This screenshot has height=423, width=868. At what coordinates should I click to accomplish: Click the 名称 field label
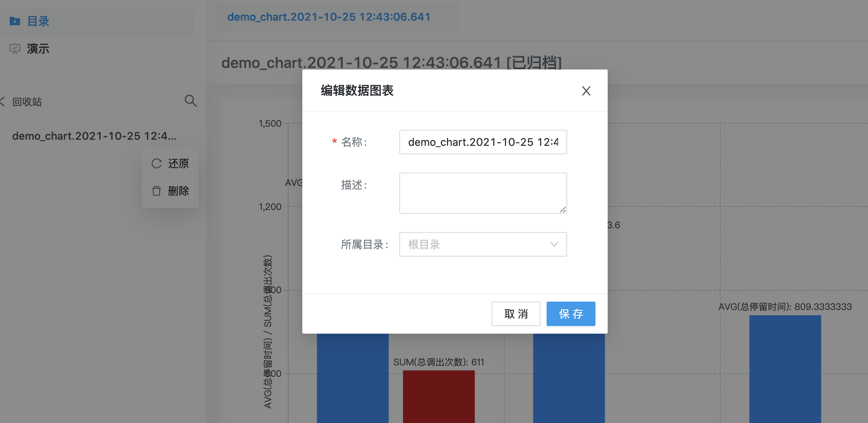click(x=354, y=142)
